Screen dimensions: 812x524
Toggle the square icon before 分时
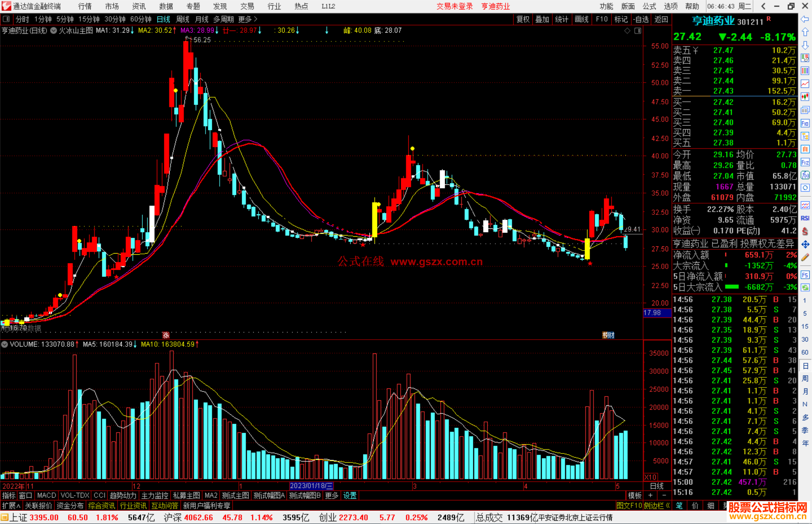coord(6,19)
